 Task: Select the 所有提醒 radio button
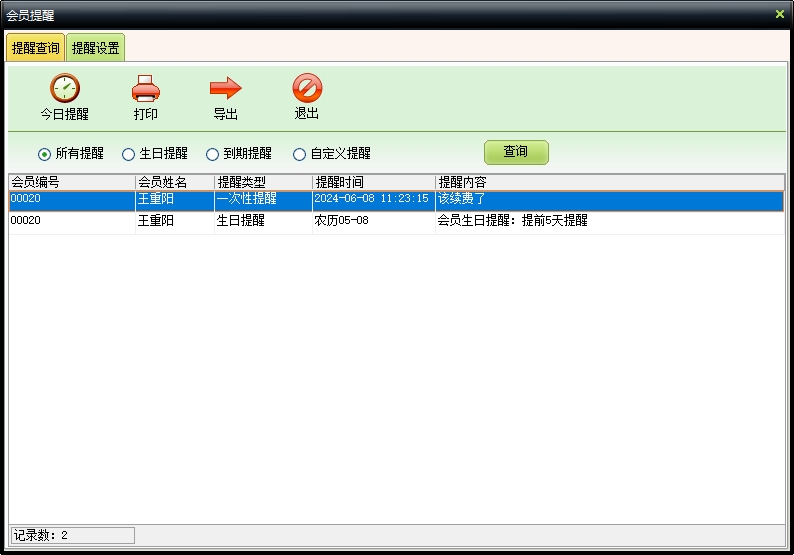(x=45, y=154)
